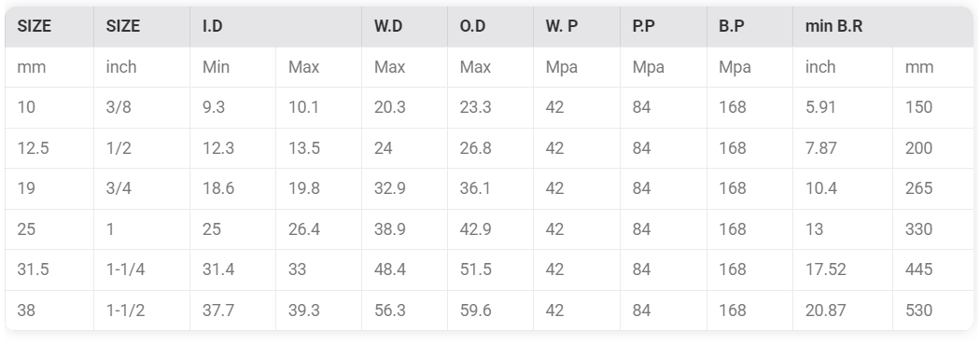Click the 530 mm bend radius cell
The height and width of the screenshot is (345, 980).
pyautogui.click(x=933, y=310)
